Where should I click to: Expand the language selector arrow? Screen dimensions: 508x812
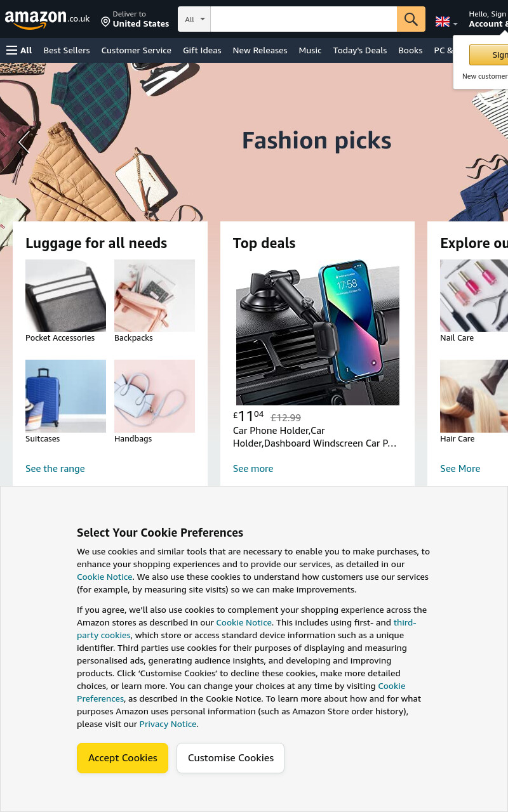click(455, 24)
